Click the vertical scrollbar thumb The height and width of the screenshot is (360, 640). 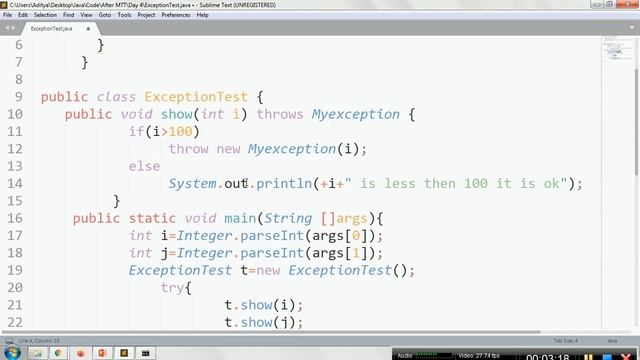pyautogui.click(x=636, y=122)
